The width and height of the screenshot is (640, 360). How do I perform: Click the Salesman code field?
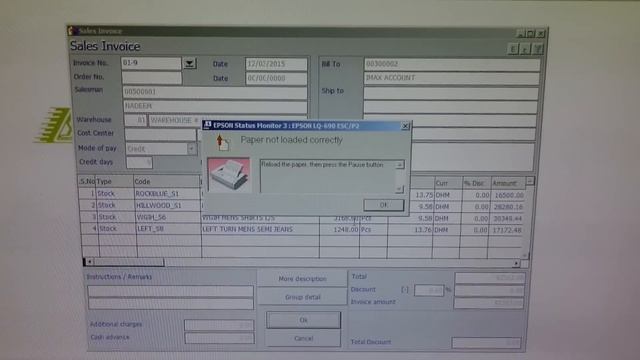[x=215, y=92]
